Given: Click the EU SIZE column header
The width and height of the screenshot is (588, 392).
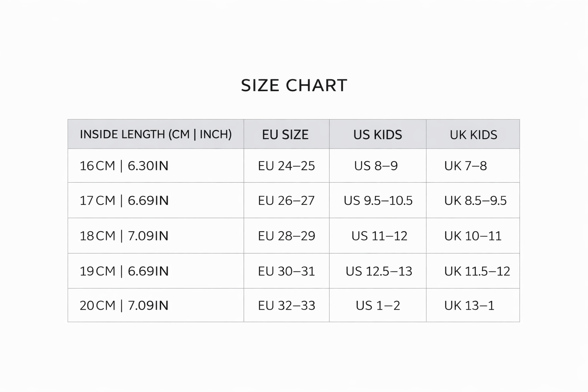Looking at the screenshot, I should coord(285,135).
